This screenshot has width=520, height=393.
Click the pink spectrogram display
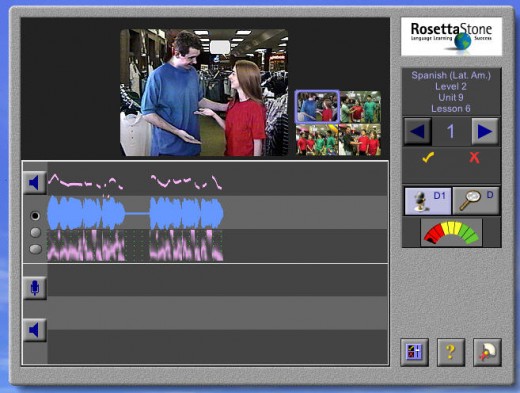[135, 245]
